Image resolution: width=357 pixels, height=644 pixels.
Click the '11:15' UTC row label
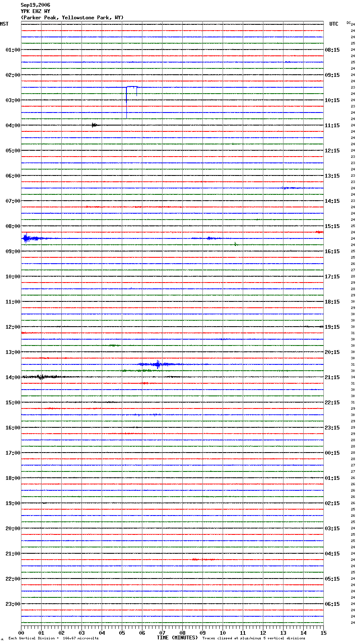click(332, 126)
